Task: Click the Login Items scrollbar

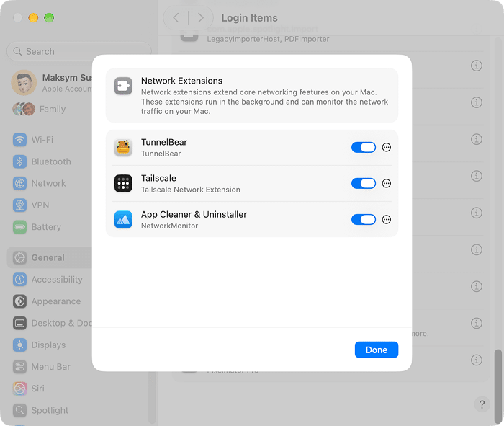Action: [498, 386]
